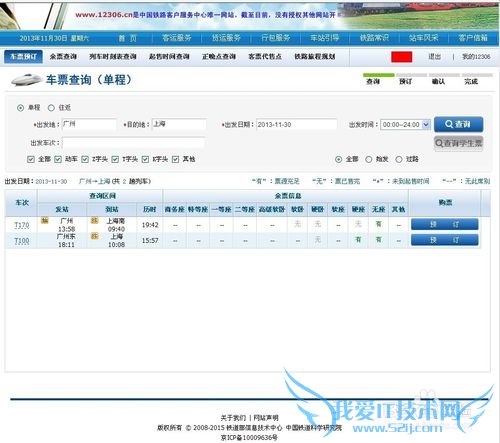500x443 pixels.
Task: Open 客户信箱 in the top navigation
Action: (x=473, y=38)
